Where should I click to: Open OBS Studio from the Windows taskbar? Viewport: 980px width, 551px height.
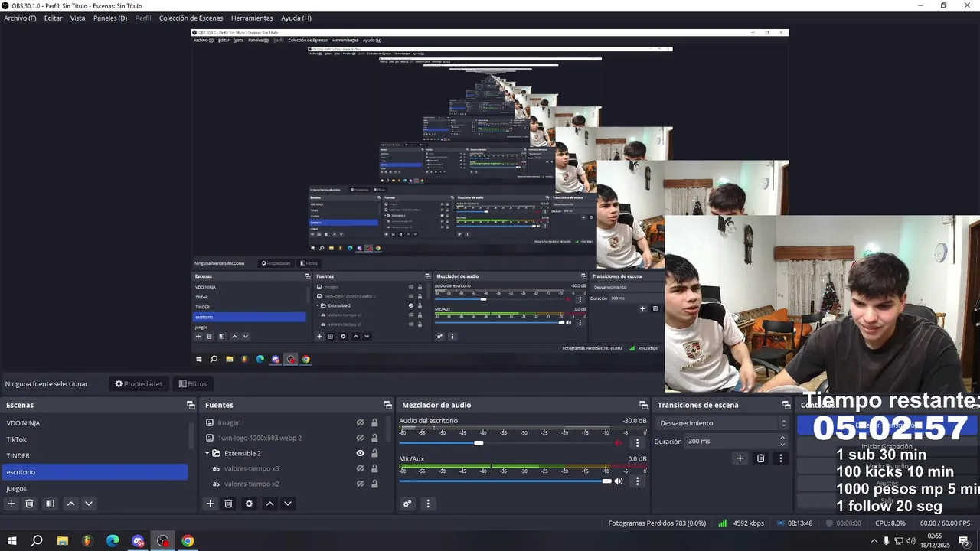(163, 541)
